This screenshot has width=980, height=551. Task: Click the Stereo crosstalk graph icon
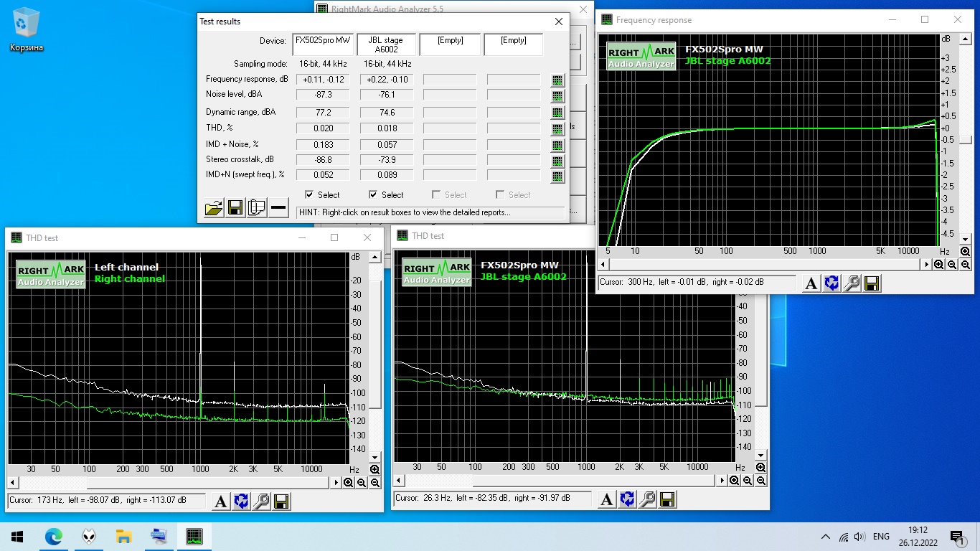(x=557, y=161)
